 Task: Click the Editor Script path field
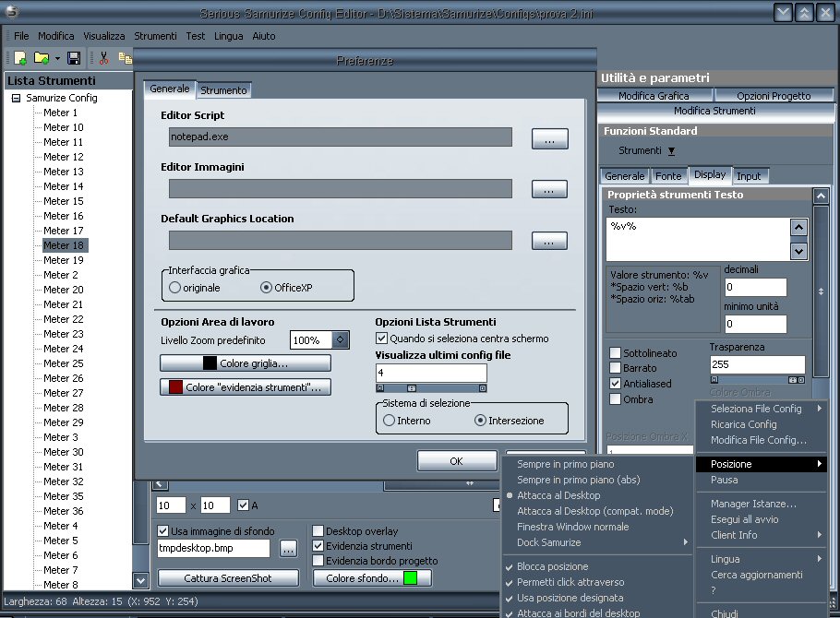[x=341, y=137]
